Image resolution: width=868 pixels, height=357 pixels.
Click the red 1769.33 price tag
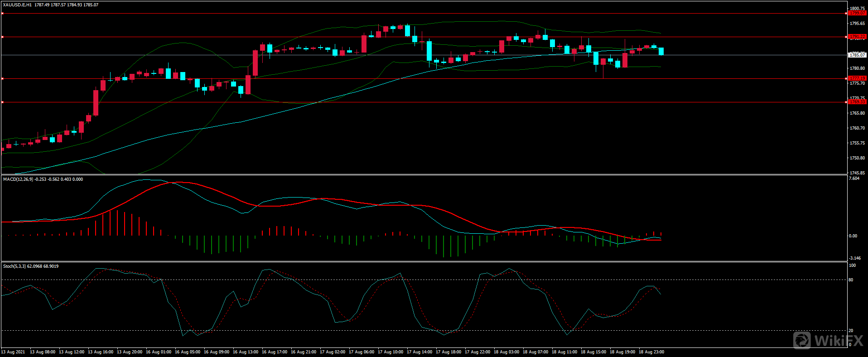tap(857, 102)
